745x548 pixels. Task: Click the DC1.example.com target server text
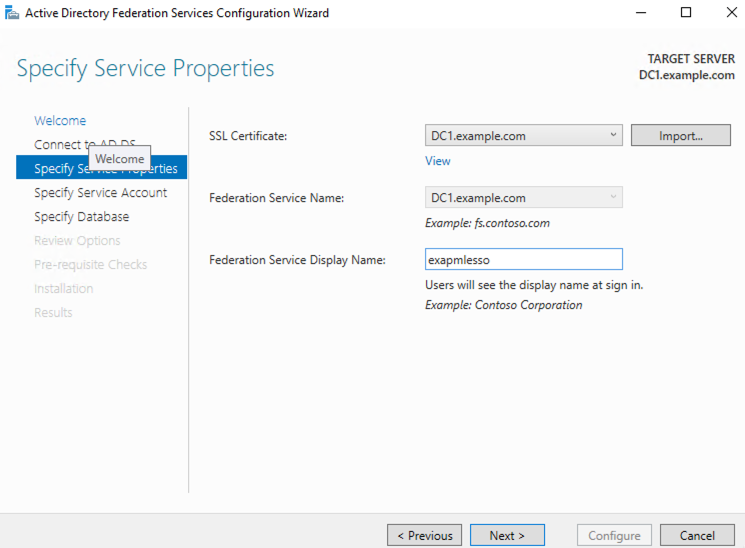pyautogui.click(x=687, y=75)
